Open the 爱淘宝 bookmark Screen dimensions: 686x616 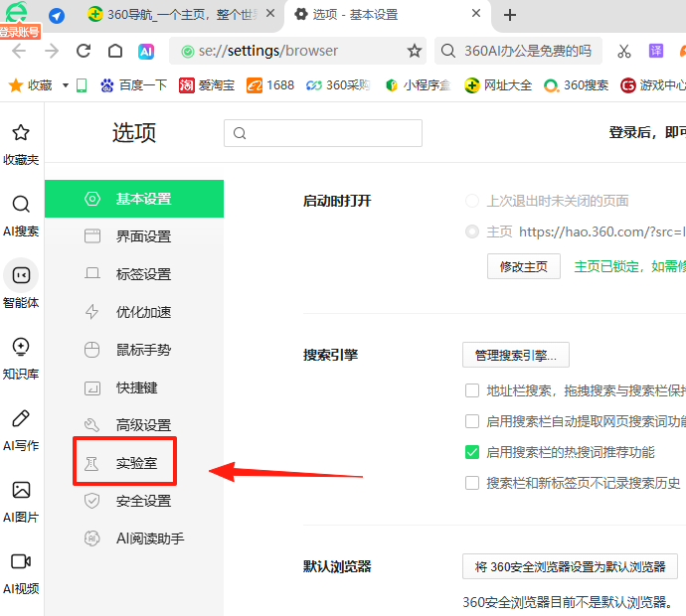[207, 85]
